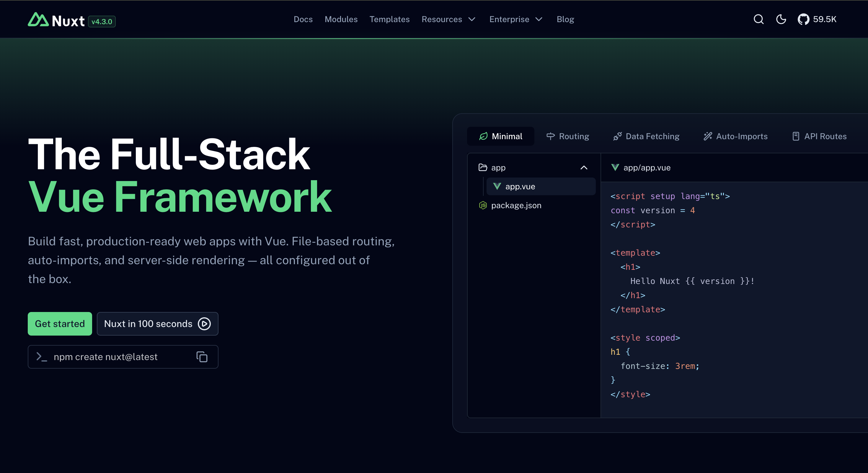Screen dimensions: 868x473
Task: Click the Vue icon beside app/app.vue header
Action: [615, 167]
